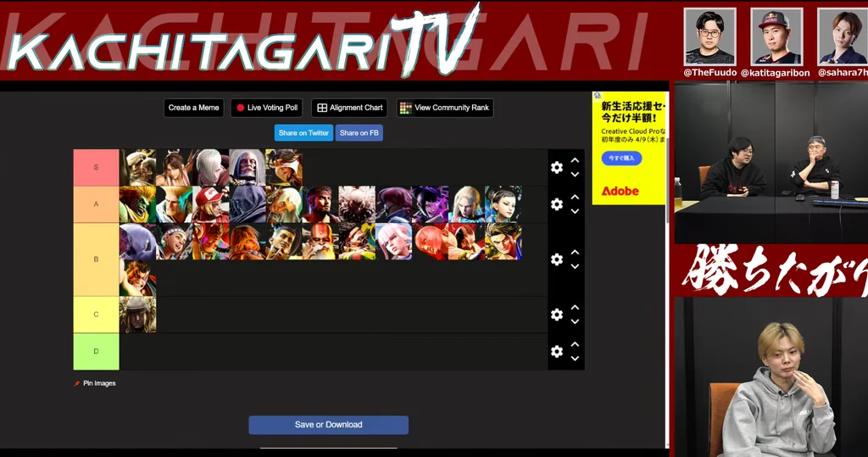Image resolution: width=868 pixels, height=457 pixels.
Task: Select the blonde Cammy portrait in A tier
Action: [x=467, y=204]
